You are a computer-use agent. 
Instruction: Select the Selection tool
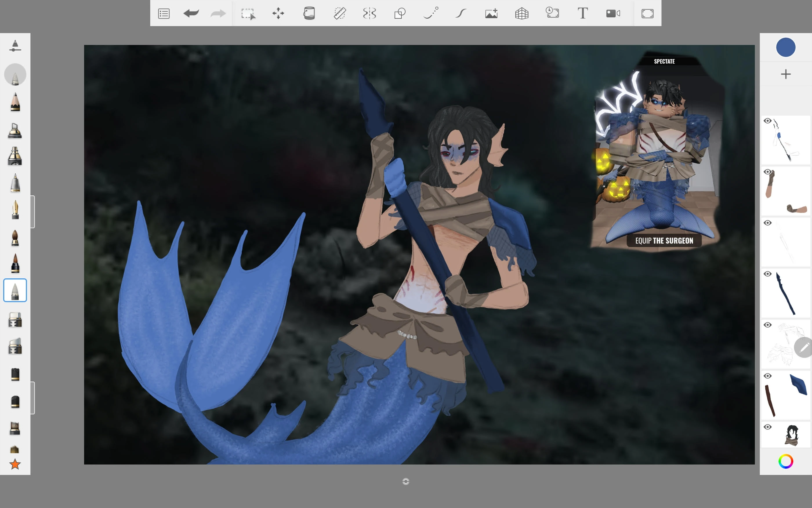[248, 14]
